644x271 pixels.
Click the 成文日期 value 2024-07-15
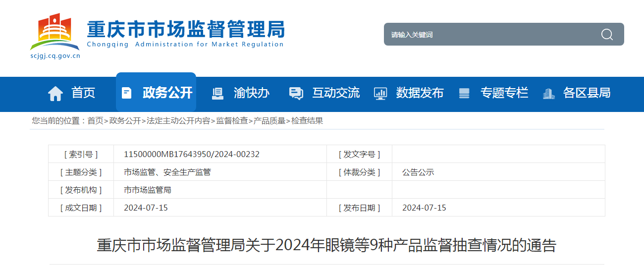point(146,208)
